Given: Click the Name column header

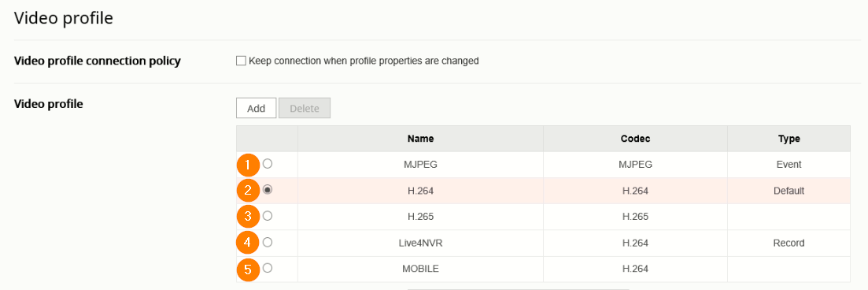Looking at the screenshot, I should pyautogui.click(x=420, y=139).
